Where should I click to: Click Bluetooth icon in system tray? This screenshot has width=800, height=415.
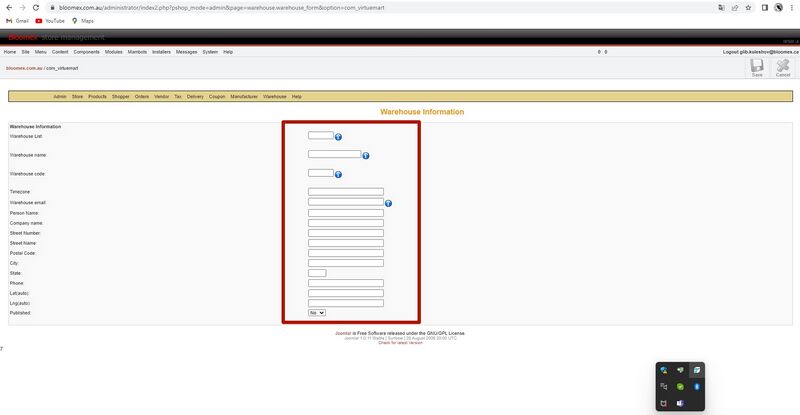(696, 386)
